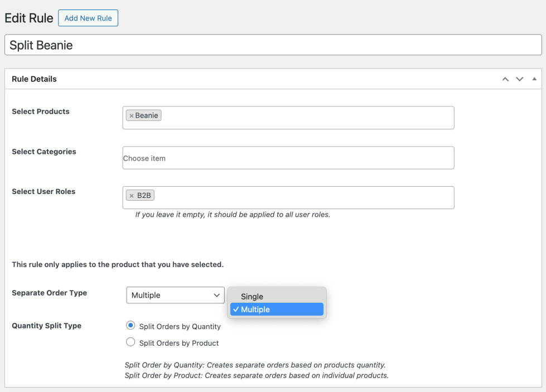Remove the Beanie product tag
The height and width of the screenshot is (392, 546).
[x=132, y=116]
